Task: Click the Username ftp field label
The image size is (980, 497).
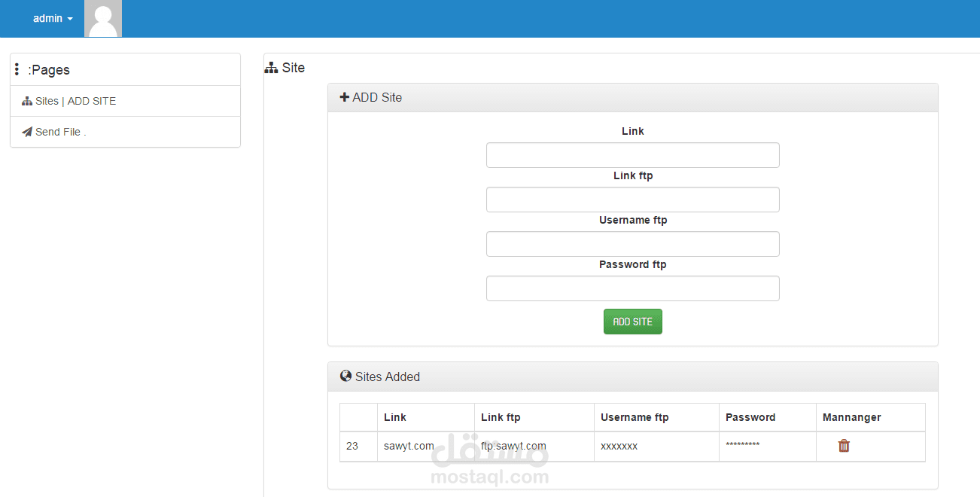Action: [x=632, y=220]
